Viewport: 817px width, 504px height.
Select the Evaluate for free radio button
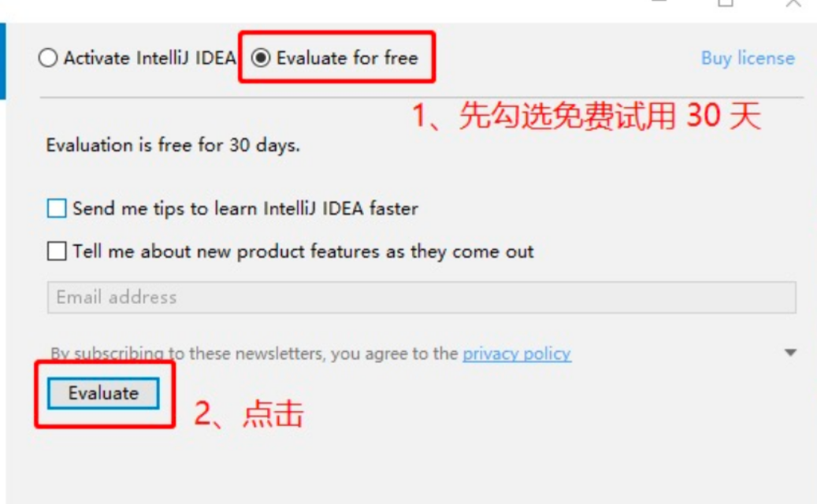click(261, 57)
